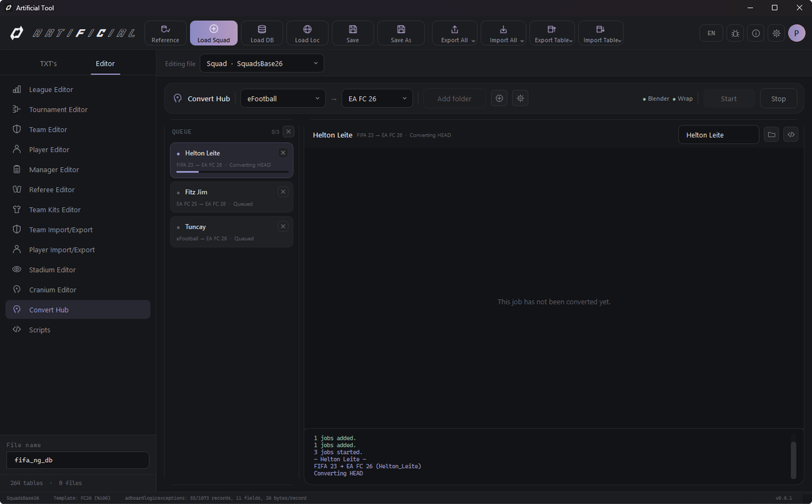Click the Load DB database icon
Image resolution: width=812 pixels, height=504 pixels.
[262, 29]
